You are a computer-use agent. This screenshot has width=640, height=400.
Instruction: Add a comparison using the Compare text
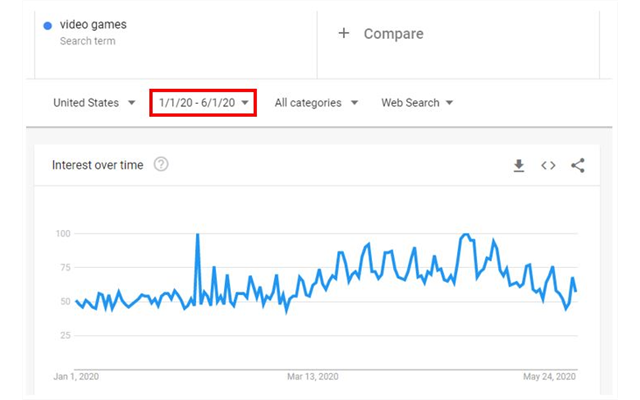pyautogui.click(x=393, y=34)
